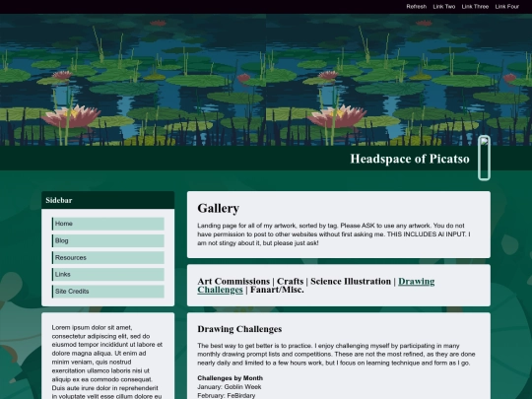Open Link Two in top navigation
Screen dimensions: 532x399
443,7
